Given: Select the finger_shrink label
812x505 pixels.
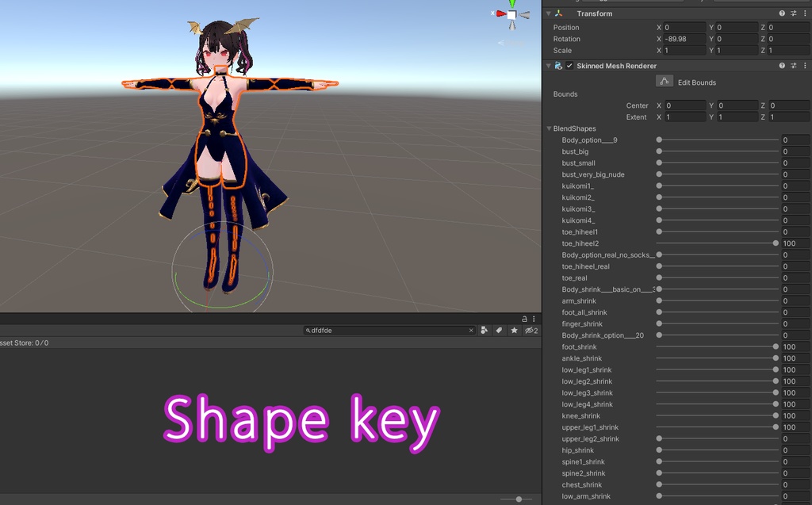Looking at the screenshot, I should click(x=582, y=323).
